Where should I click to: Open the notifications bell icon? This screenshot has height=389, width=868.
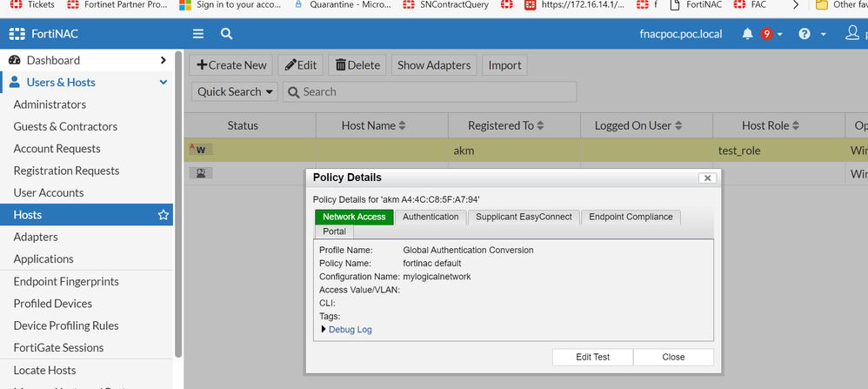pos(747,34)
